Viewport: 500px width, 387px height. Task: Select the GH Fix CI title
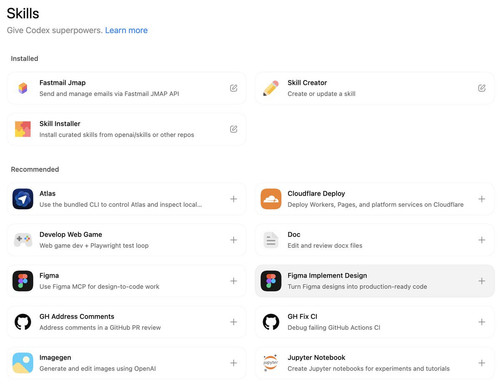pos(302,317)
